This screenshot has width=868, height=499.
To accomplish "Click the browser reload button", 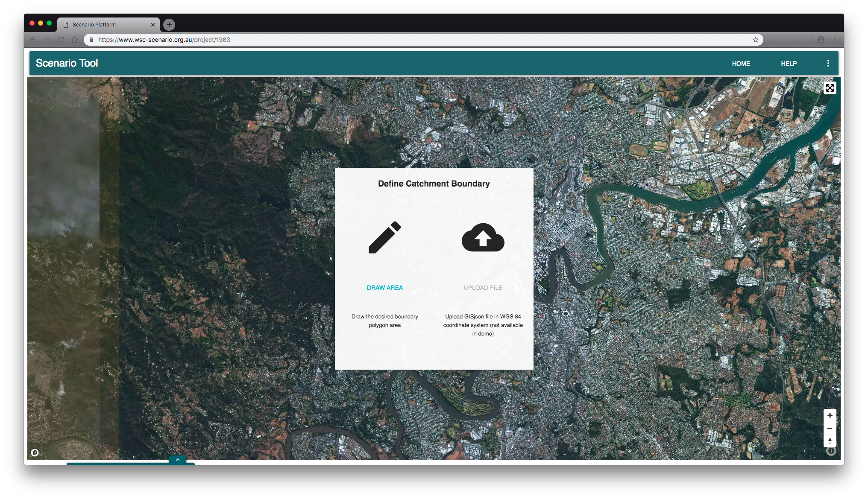I will coord(61,40).
